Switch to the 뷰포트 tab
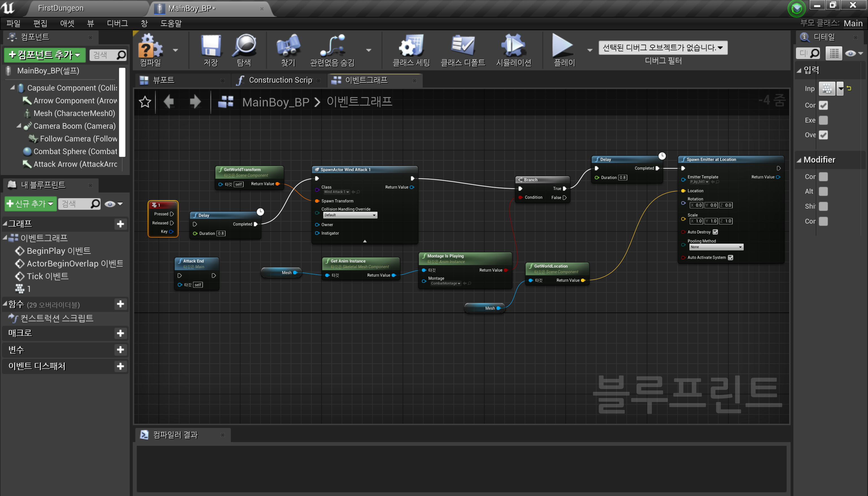 coord(163,80)
